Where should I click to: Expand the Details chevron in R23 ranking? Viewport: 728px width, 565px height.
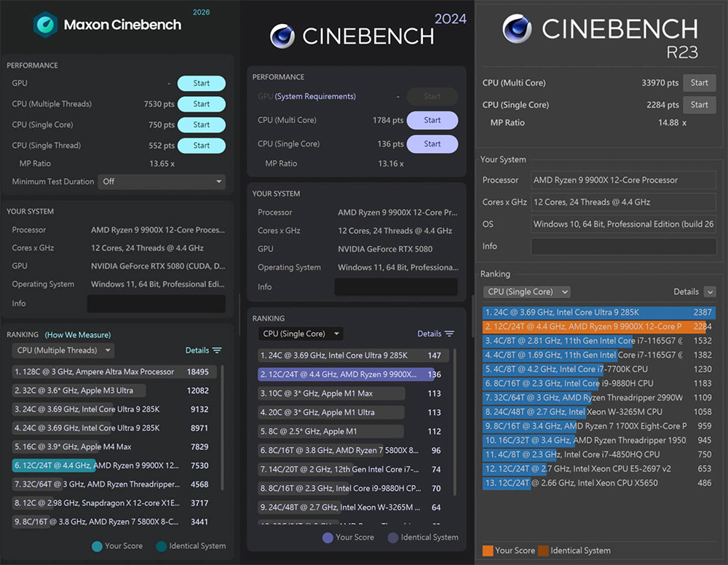[710, 292]
